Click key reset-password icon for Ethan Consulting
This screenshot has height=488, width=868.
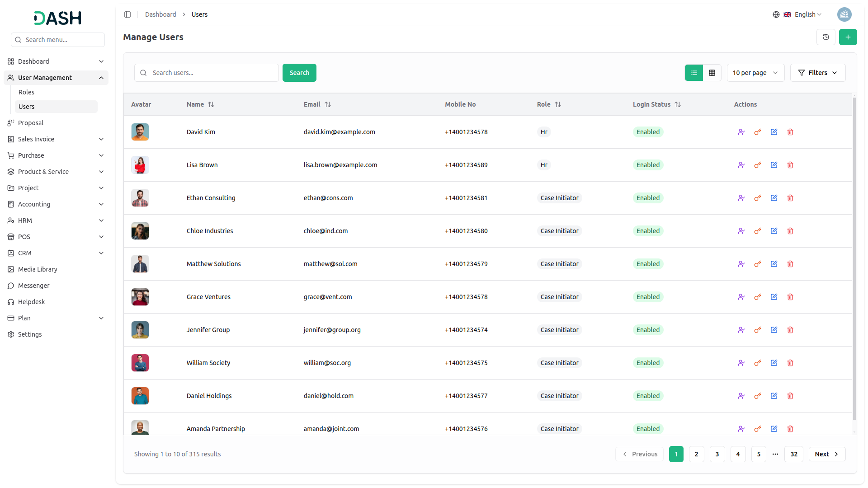click(758, 198)
